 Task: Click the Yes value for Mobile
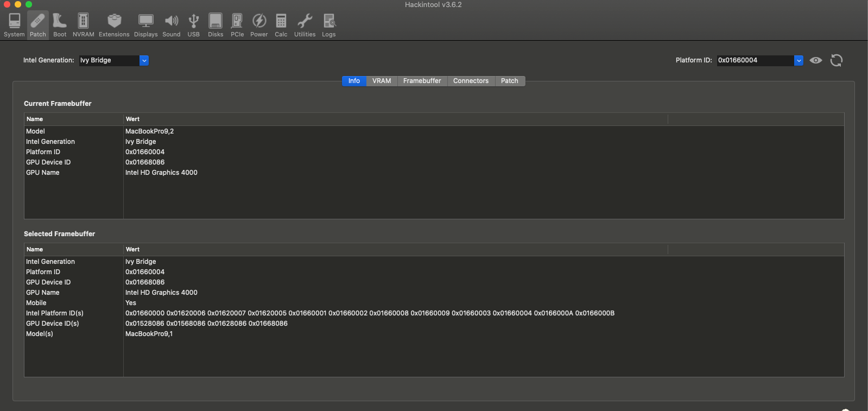[x=131, y=303]
